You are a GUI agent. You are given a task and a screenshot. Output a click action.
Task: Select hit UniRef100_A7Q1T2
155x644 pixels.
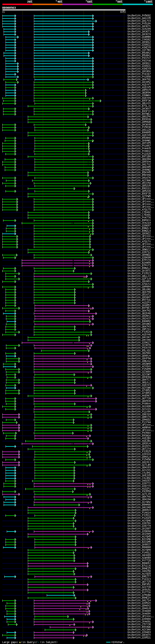click(139, 284)
